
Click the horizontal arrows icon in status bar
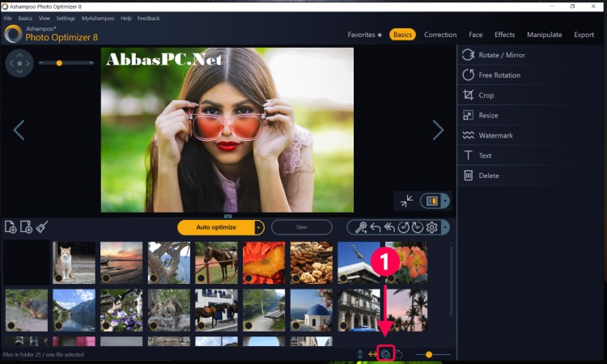pyautogui.click(x=372, y=354)
